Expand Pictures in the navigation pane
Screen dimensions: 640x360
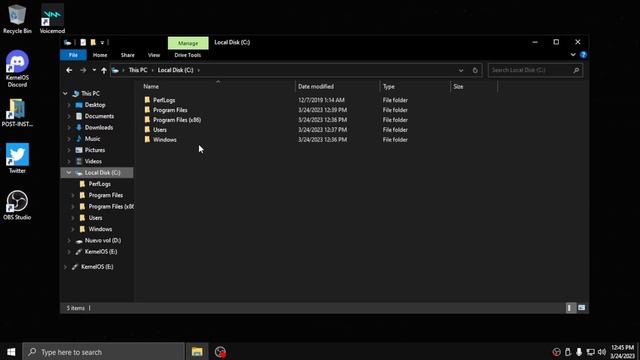click(69, 150)
